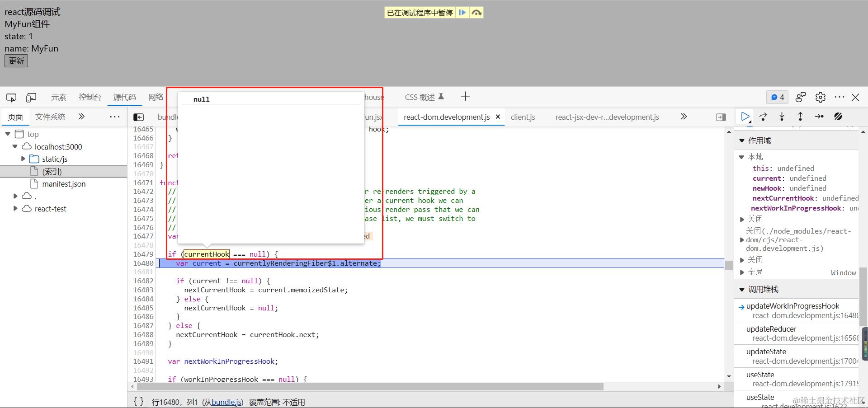
Task: Open the 4 issues counter
Action: [x=778, y=97]
